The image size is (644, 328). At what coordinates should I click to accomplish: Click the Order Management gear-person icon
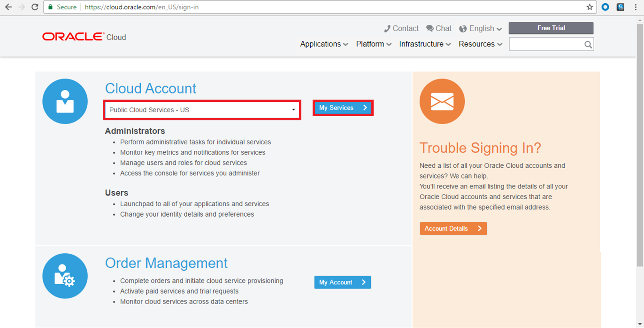point(65,276)
